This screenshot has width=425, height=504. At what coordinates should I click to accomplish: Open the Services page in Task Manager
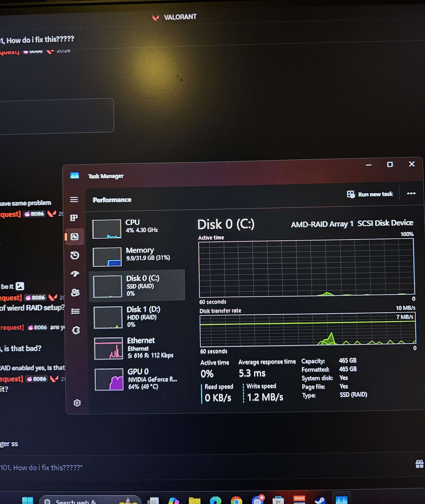(x=76, y=330)
